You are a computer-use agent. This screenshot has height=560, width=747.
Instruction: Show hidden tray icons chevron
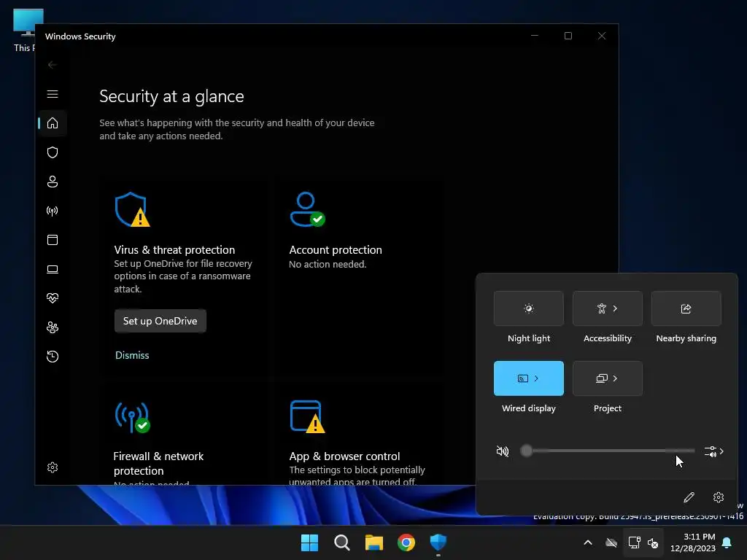click(588, 542)
